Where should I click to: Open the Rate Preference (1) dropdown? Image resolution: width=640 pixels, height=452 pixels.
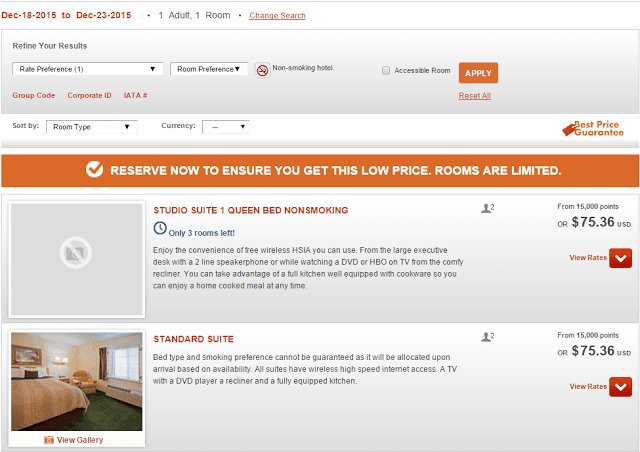click(x=88, y=69)
